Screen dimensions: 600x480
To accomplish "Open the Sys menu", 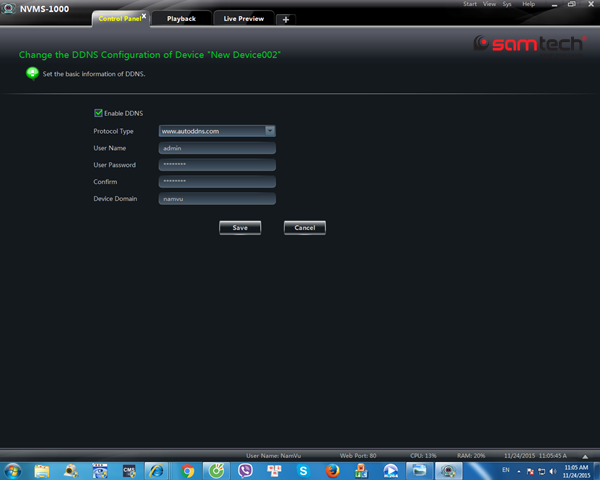I will click(507, 4).
